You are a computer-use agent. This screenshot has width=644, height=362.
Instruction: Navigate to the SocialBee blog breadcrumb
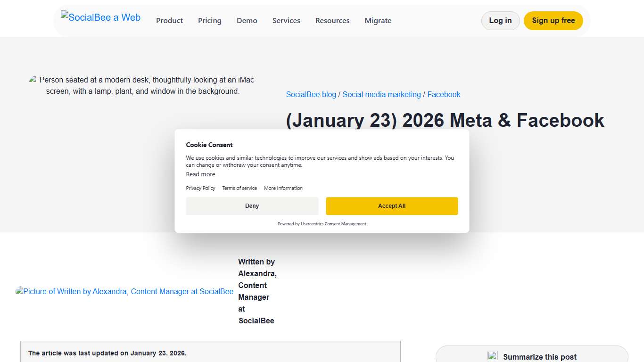tap(311, 94)
